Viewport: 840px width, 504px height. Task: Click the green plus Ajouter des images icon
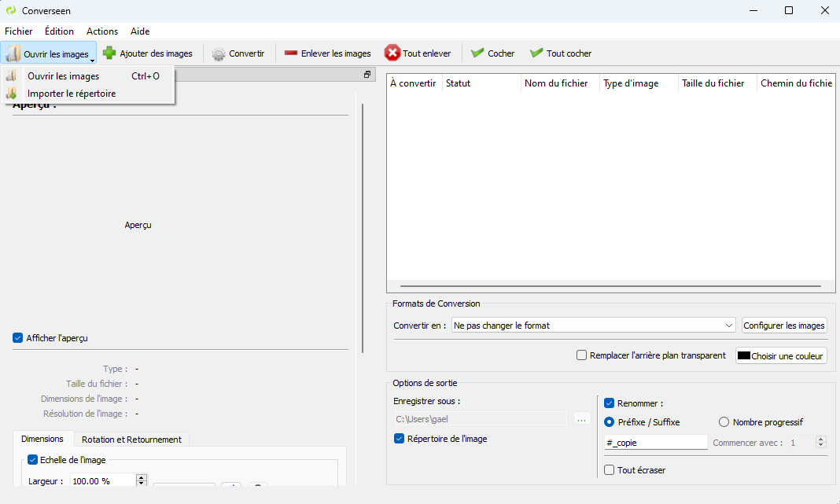pyautogui.click(x=109, y=53)
